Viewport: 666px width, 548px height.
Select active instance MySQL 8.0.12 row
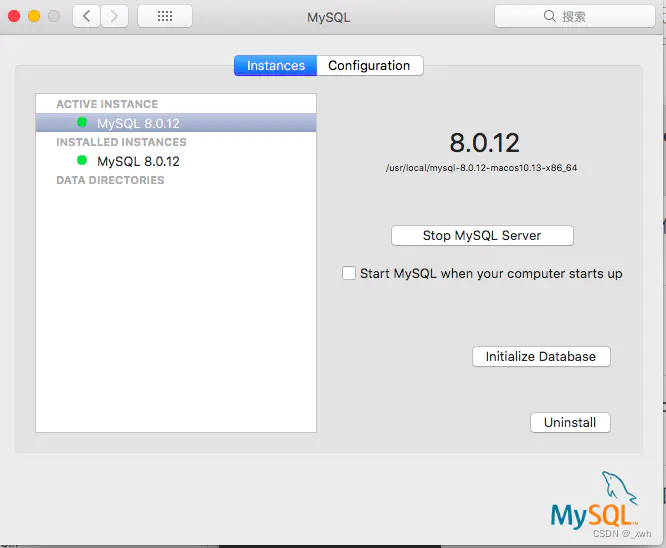(176, 123)
